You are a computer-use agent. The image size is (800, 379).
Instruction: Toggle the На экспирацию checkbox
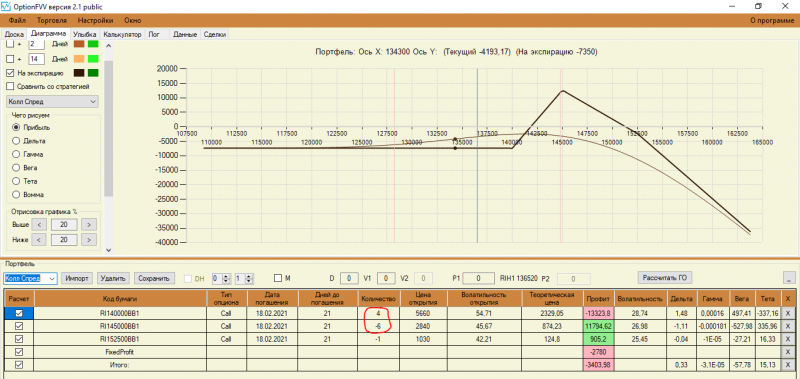click(x=10, y=73)
